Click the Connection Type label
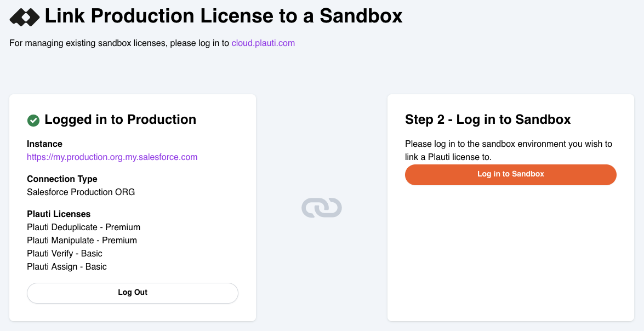644x331 pixels. click(x=62, y=179)
